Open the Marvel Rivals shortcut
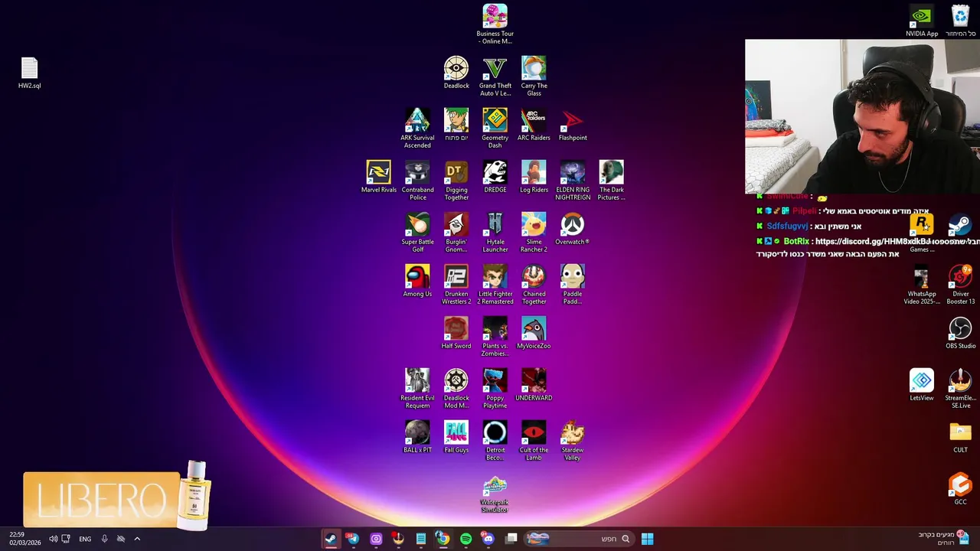Screen dimensions: 980x551 click(x=378, y=177)
